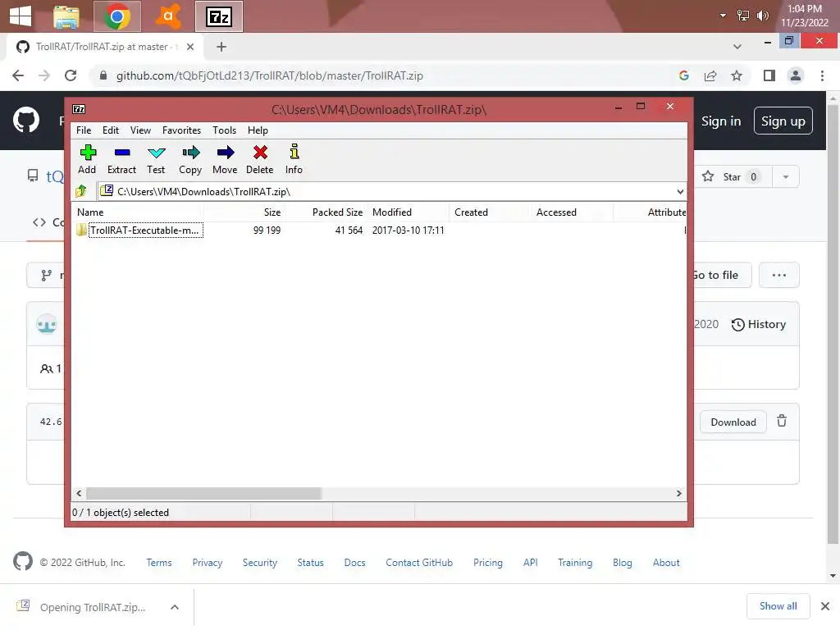This screenshot has width=840, height=630.
Task: Click Chrome's back arrow
Action: (18, 75)
